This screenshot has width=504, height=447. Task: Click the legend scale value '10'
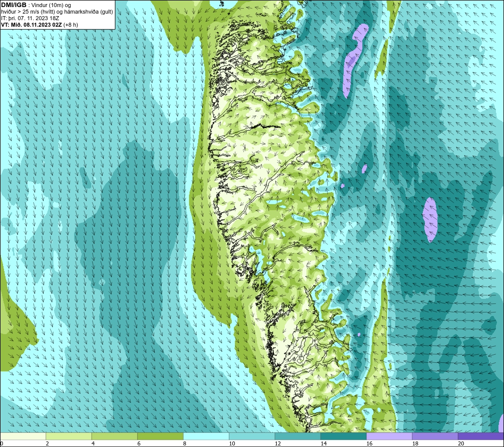coord(232,443)
